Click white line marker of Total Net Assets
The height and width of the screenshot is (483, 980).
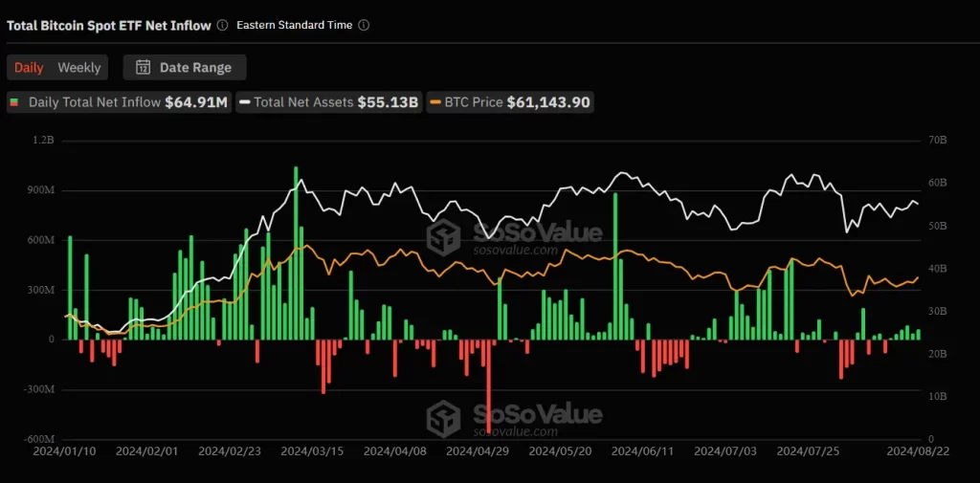click(x=245, y=102)
